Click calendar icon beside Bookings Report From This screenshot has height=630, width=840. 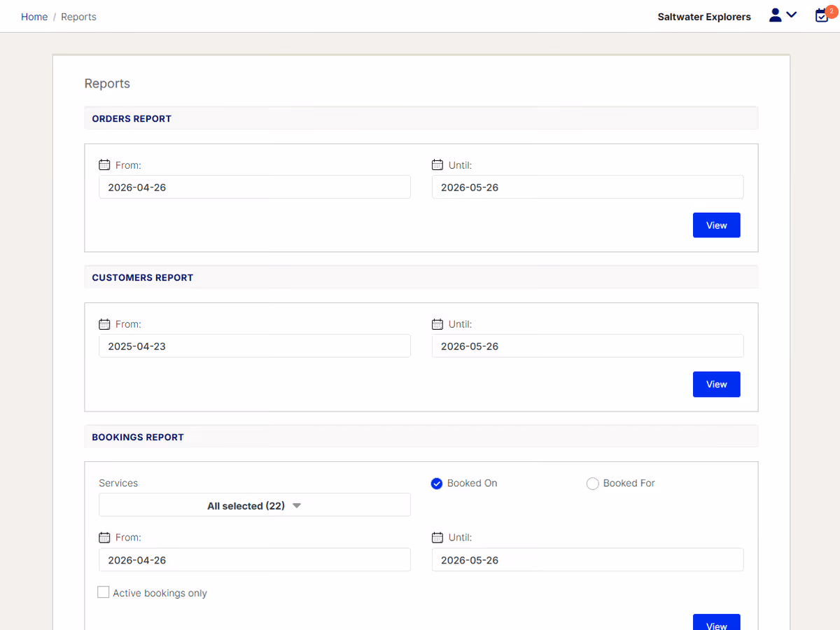(x=104, y=538)
